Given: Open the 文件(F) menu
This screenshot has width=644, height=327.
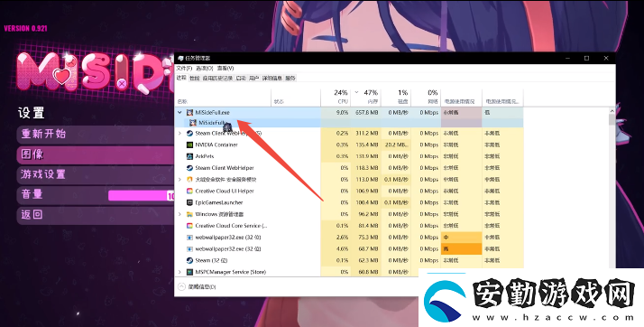Looking at the screenshot, I should (x=184, y=69).
